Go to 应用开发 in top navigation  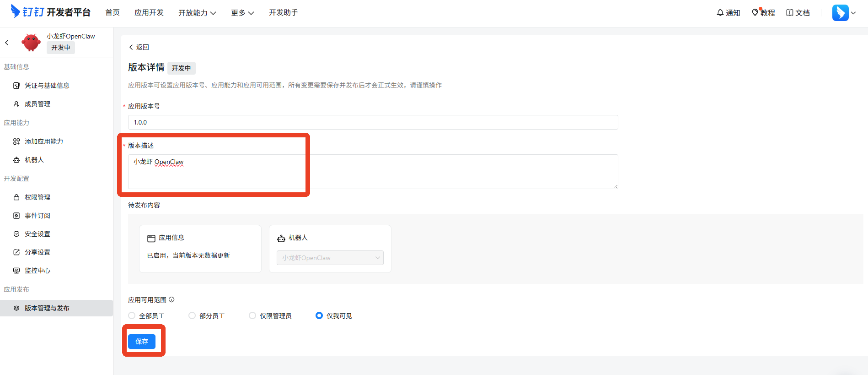[149, 13]
